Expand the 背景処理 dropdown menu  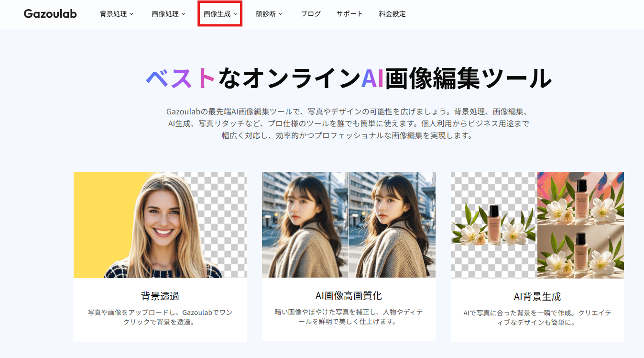click(116, 14)
